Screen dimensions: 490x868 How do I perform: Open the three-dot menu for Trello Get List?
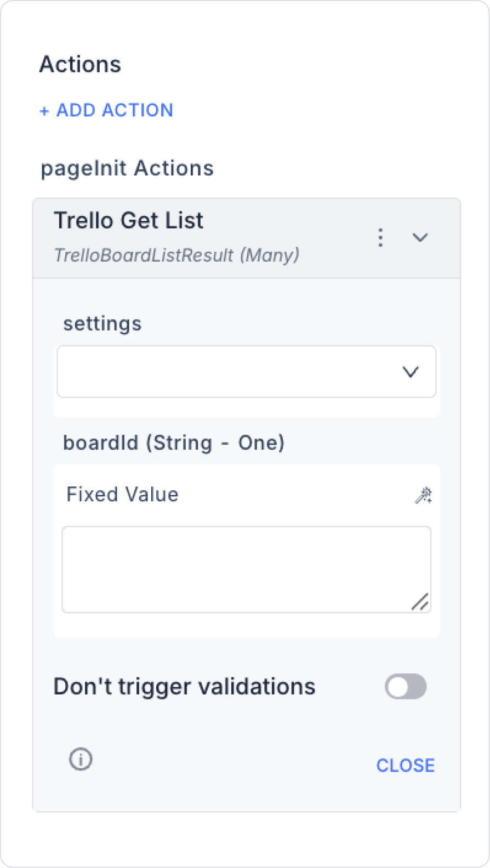pos(380,237)
